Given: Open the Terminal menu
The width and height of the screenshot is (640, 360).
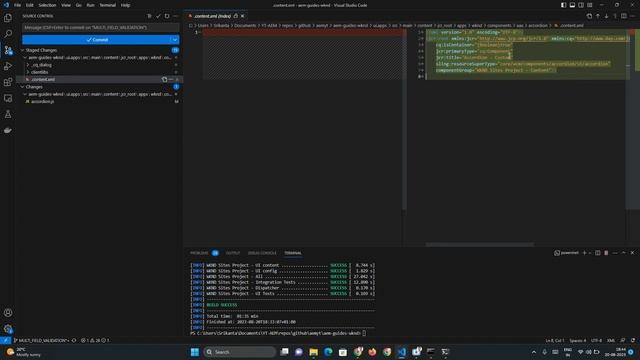Looking at the screenshot, I should [x=107, y=5].
